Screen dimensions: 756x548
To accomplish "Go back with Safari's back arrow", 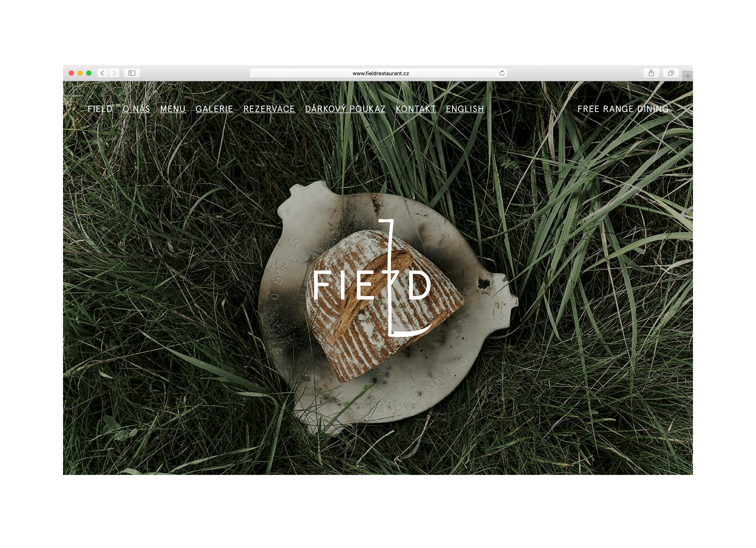I will 102,73.
